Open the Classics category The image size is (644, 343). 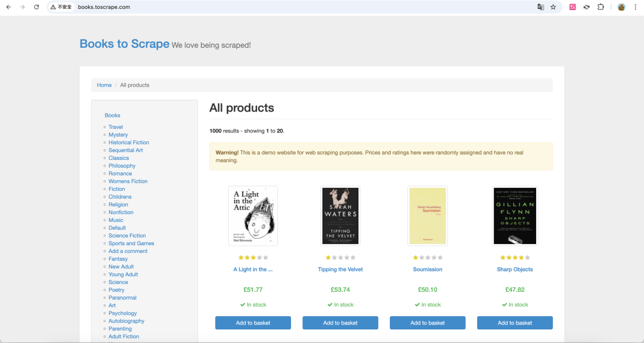pos(119,158)
